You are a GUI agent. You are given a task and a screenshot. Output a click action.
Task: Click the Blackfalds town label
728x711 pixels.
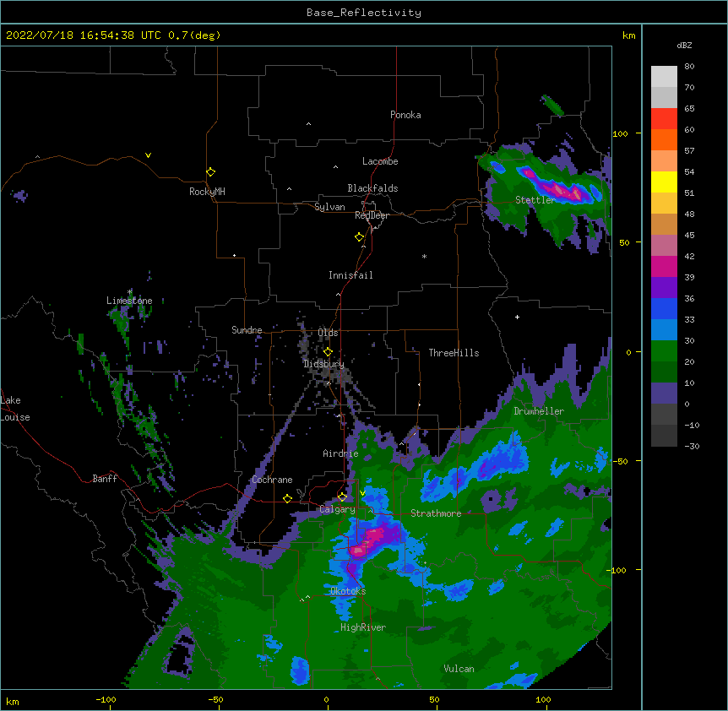click(x=372, y=188)
